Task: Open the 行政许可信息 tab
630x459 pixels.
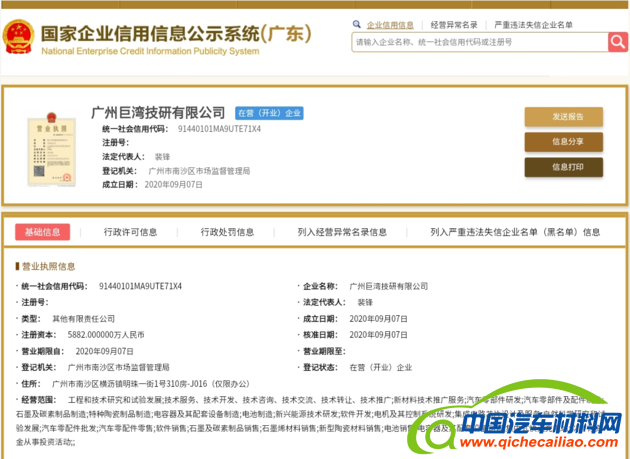Action: pyautogui.click(x=130, y=232)
